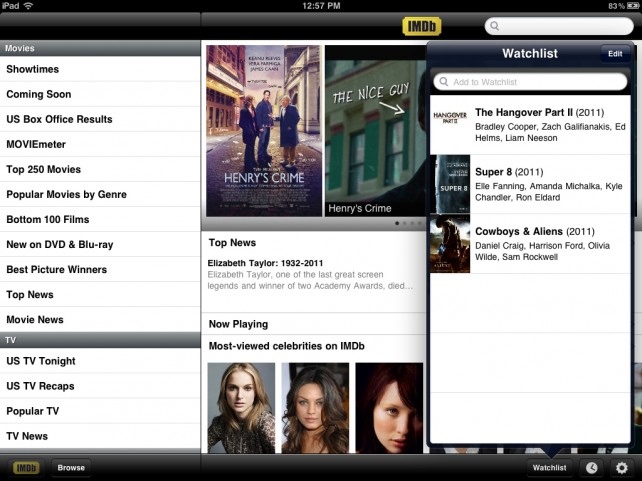The width and height of the screenshot is (642, 481).
Task: Open MOVIEmeter
Action: pyautogui.click(x=100, y=144)
